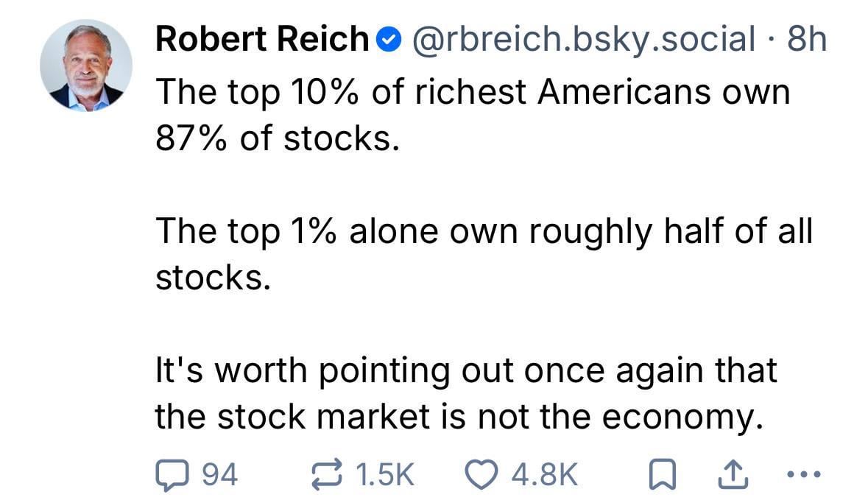Click the 8h timestamp
The image size is (868, 500).
806,40
